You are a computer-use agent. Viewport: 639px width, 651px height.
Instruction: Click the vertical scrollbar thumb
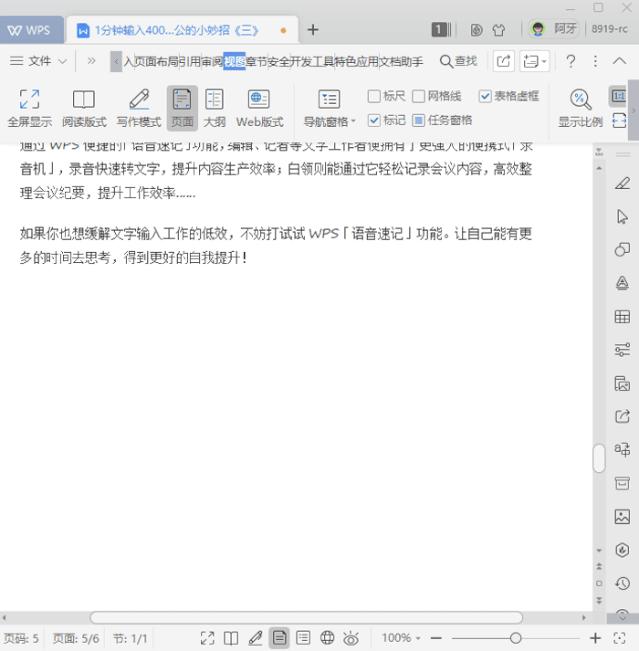(x=599, y=458)
